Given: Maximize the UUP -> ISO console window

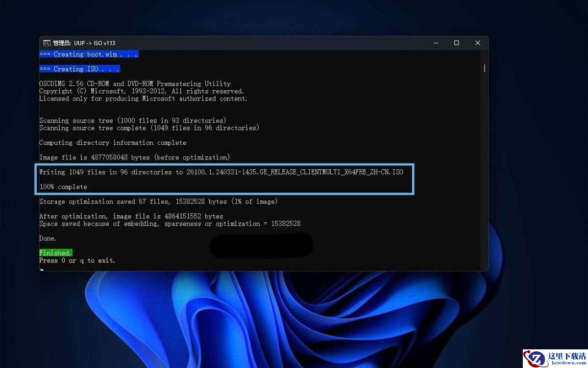Looking at the screenshot, I should point(457,43).
